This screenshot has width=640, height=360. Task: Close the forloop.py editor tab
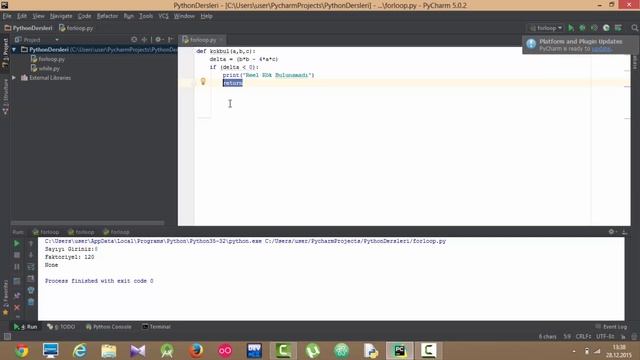coord(221,40)
